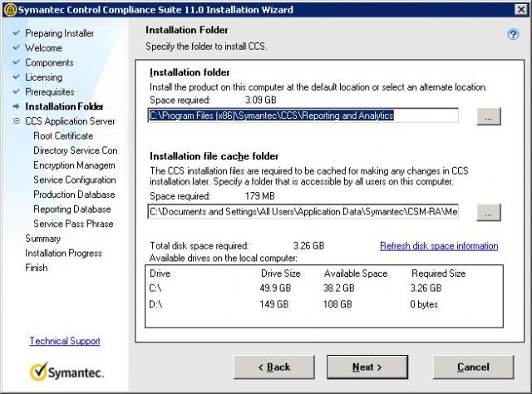532x394 pixels.
Task: Select CCS Application Server in sidebar
Action: [x=70, y=121]
